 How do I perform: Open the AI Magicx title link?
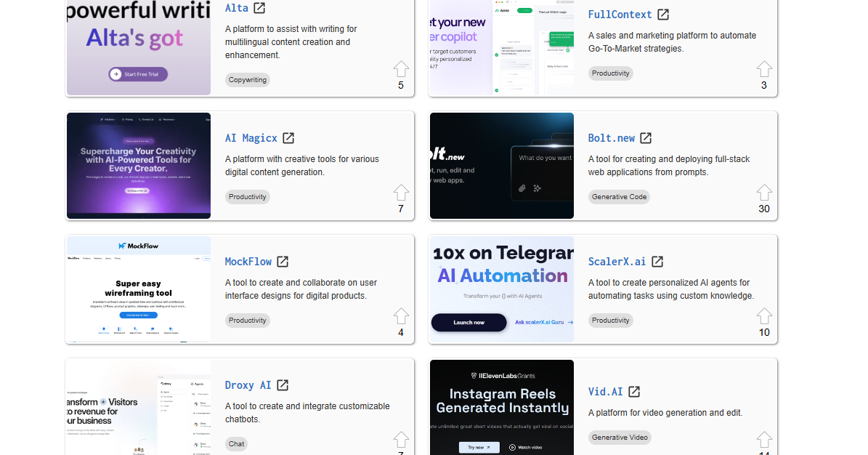tap(251, 138)
